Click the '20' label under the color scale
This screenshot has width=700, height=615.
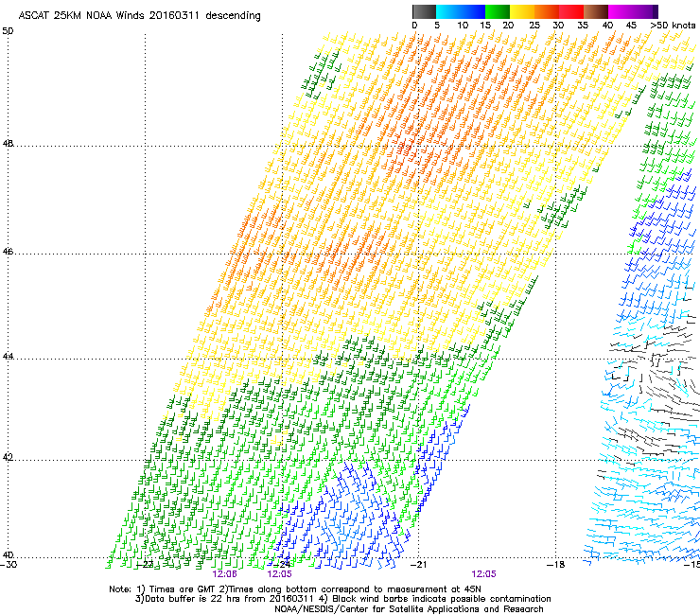point(509,26)
